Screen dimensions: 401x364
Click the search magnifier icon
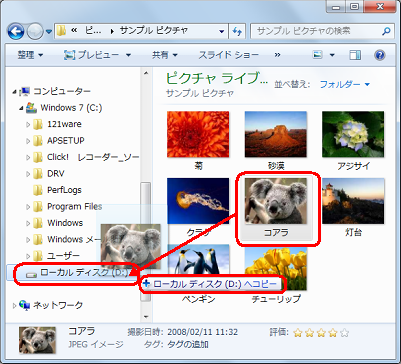[386, 31]
